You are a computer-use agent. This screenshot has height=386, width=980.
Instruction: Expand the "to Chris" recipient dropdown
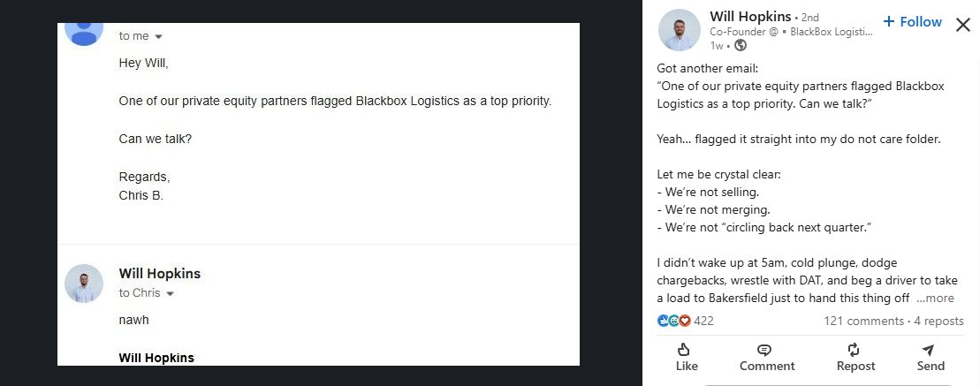click(171, 293)
